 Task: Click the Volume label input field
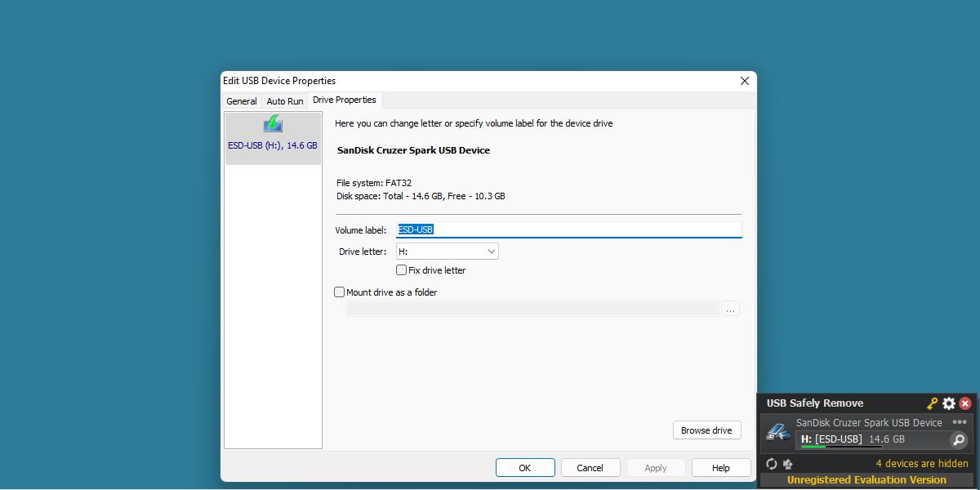pyautogui.click(x=569, y=229)
